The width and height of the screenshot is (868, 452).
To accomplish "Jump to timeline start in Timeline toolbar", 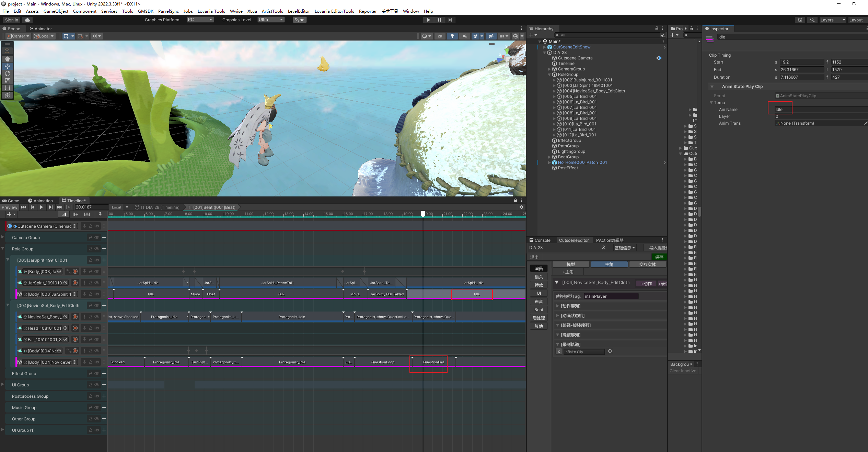I will pyautogui.click(x=24, y=207).
